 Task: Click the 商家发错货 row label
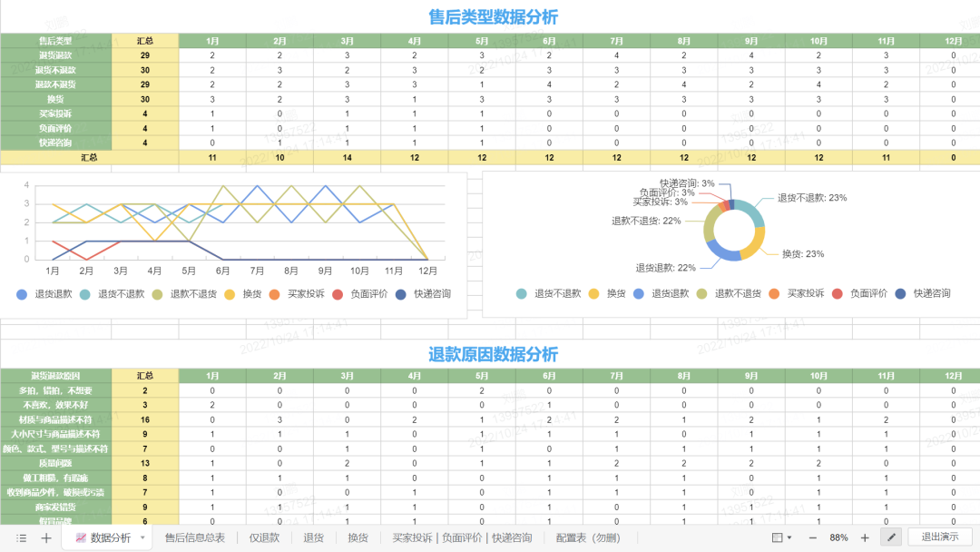pyautogui.click(x=55, y=507)
